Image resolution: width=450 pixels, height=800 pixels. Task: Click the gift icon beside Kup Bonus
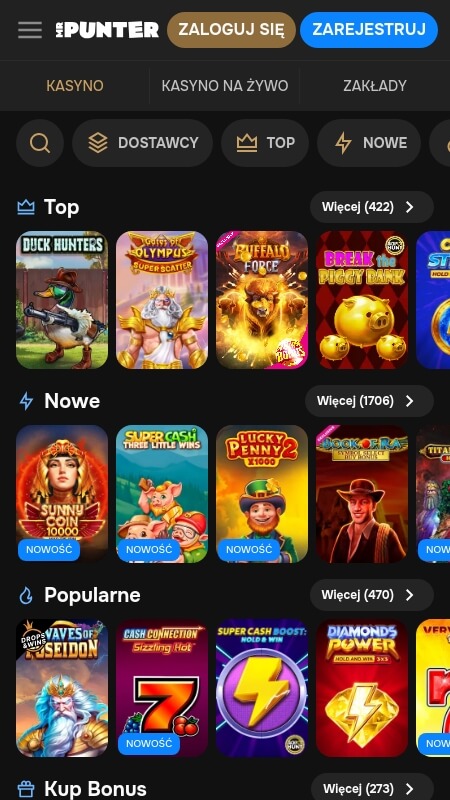tap(26, 789)
